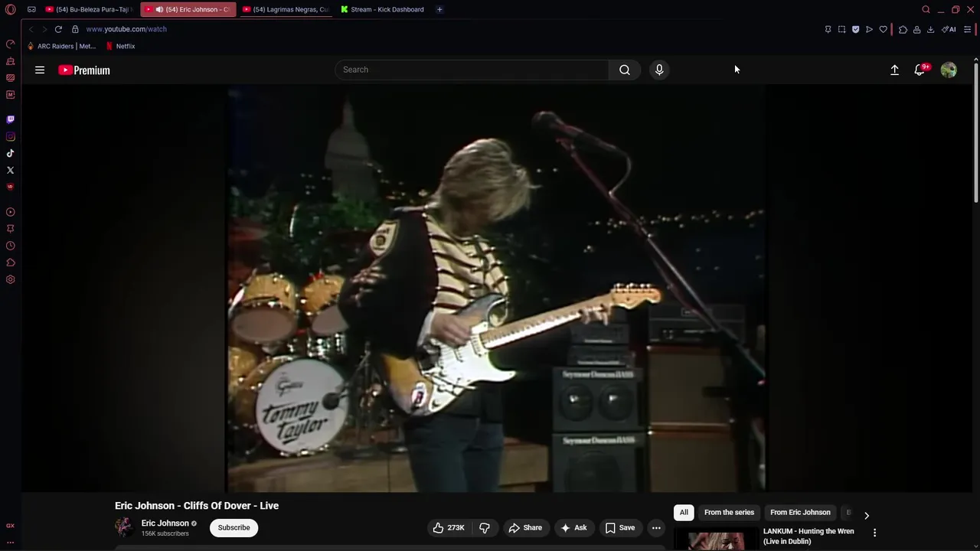
Task: Open the browser extensions puzzle icon
Action: 903,29
